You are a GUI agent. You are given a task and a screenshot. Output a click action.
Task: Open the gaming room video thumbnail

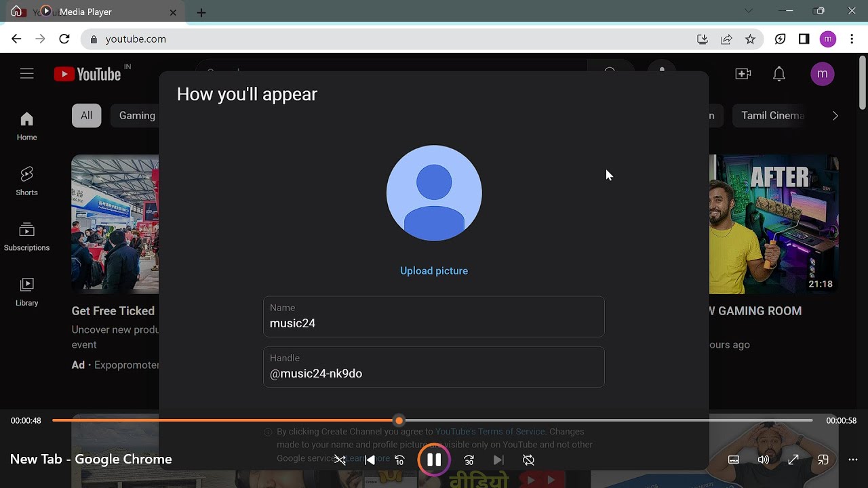774,224
